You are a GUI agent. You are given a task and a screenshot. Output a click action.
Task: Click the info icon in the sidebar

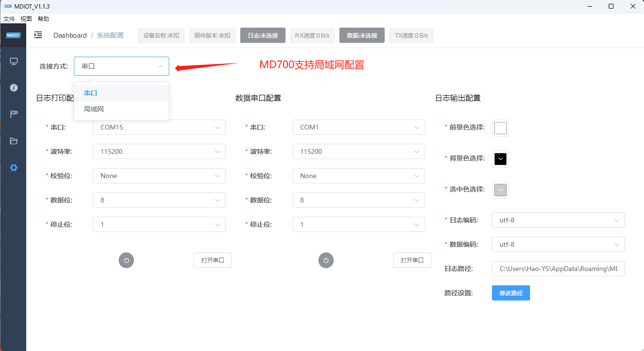[13, 88]
